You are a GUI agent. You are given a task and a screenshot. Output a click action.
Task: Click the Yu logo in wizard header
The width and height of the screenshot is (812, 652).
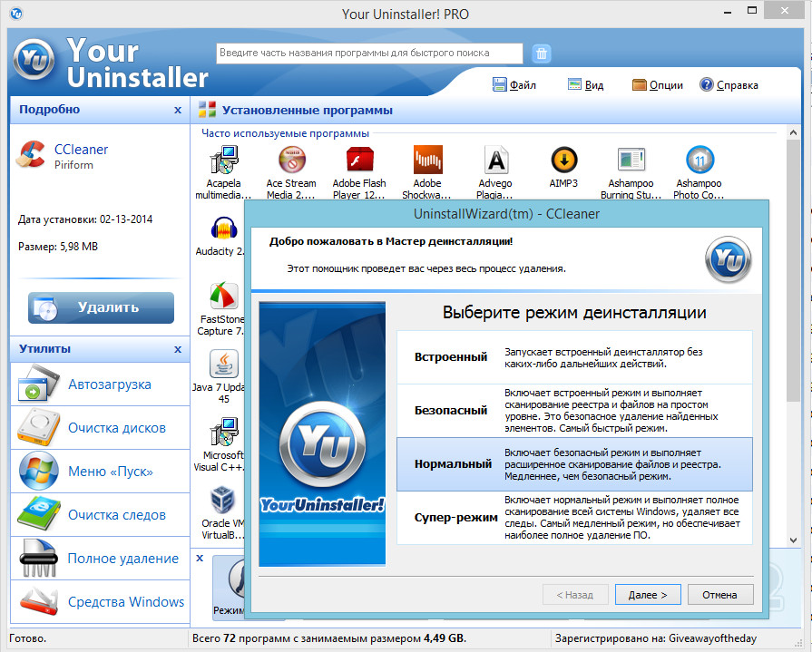[729, 259]
